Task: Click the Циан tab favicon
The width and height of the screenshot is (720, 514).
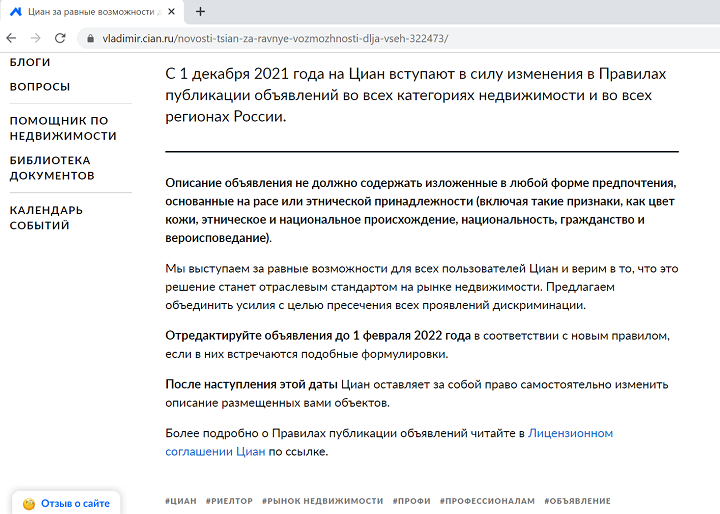Action: (16, 12)
